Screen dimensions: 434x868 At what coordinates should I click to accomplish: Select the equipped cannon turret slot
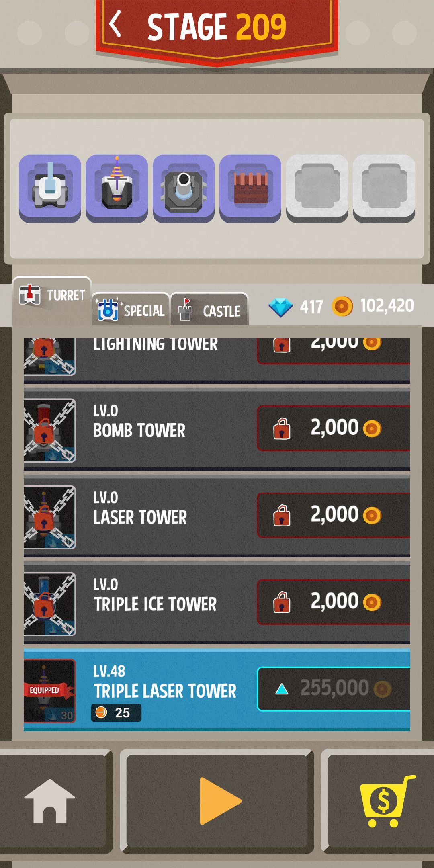(183, 188)
